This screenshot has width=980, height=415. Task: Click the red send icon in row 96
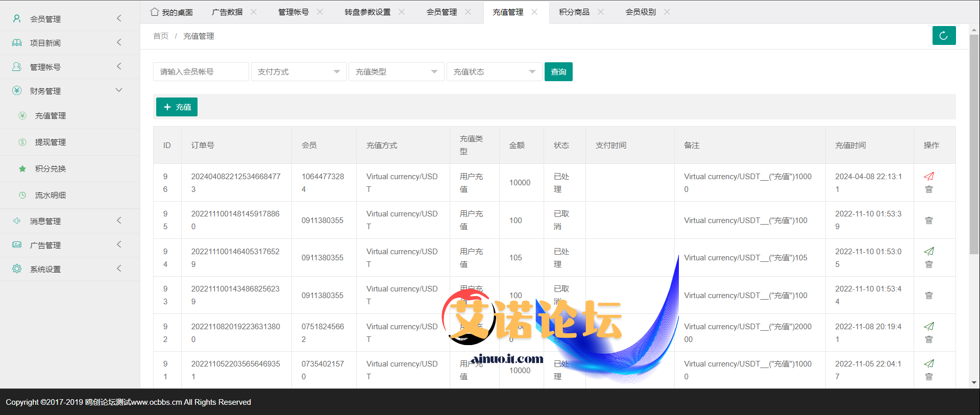coord(929,177)
